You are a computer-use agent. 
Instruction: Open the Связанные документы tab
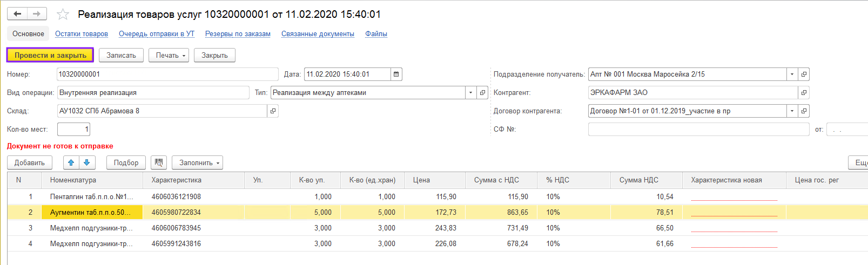click(318, 33)
